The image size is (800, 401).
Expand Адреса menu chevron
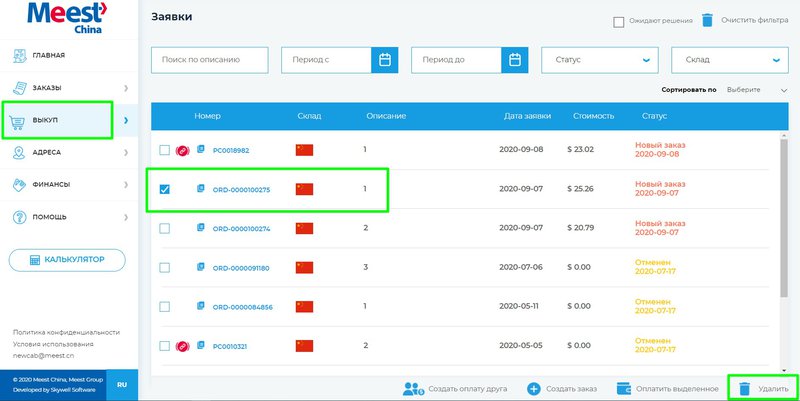click(x=126, y=153)
